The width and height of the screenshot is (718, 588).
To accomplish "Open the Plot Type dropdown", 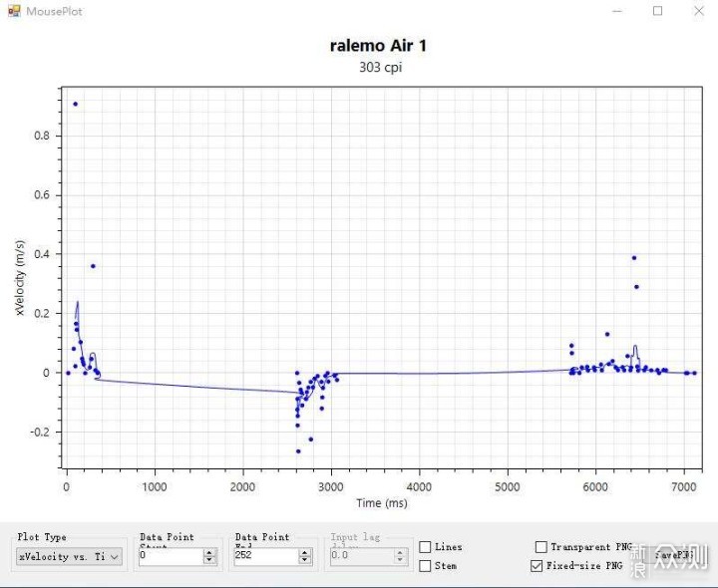I will click(69, 556).
